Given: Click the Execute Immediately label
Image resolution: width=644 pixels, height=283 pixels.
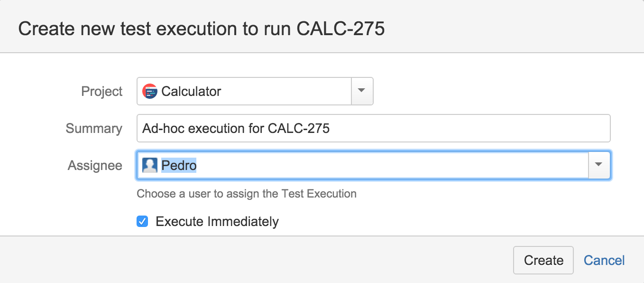Looking at the screenshot, I should [x=217, y=222].
